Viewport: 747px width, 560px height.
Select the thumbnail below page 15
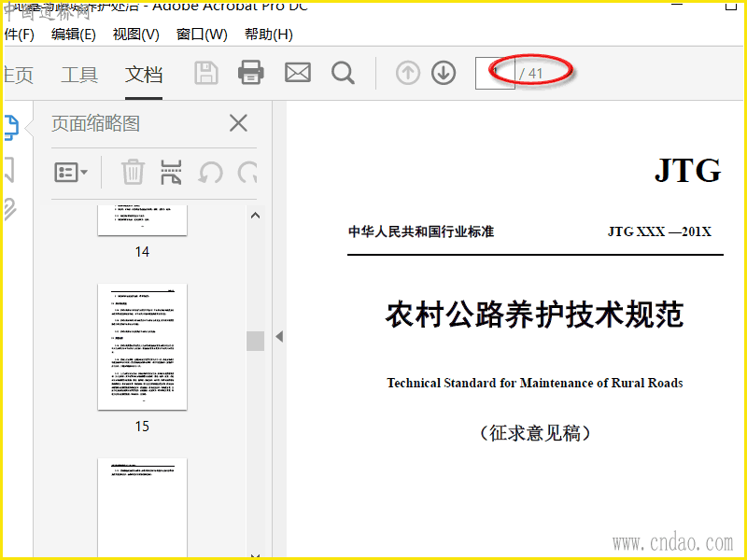[x=143, y=507]
